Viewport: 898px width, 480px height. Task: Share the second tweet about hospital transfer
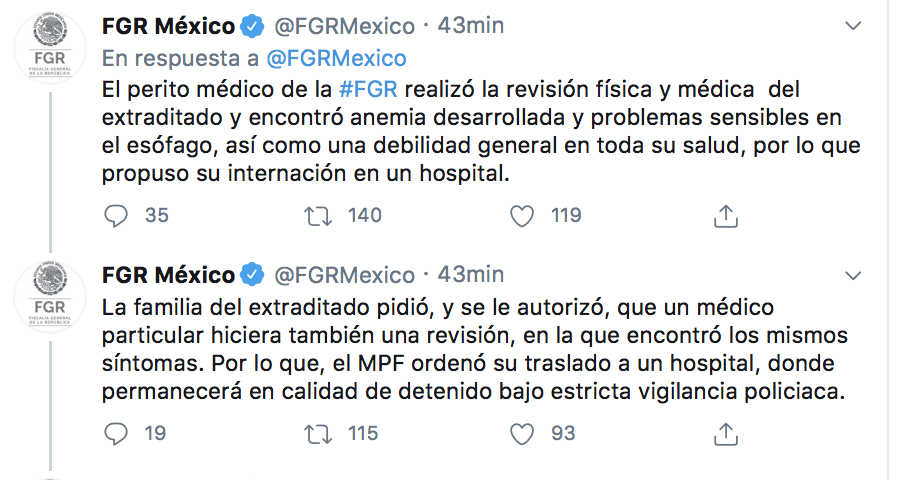pyautogui.click(x=726, y=433)
